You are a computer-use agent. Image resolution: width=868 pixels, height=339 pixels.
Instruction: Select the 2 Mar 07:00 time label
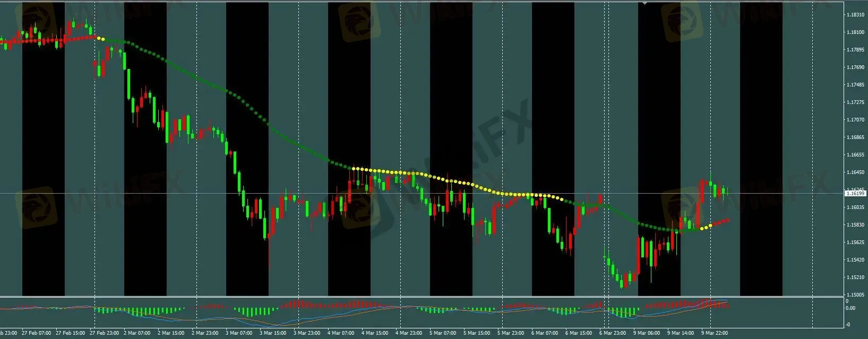click(137, 333)
